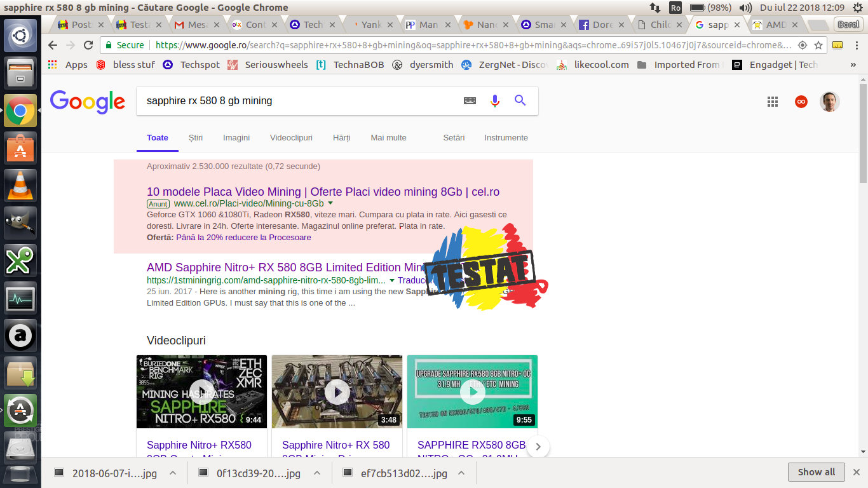The width and height of the screenshot is (868, 488).
Task: Click Google Chrome icon in launcher
Action: (20, 111)
